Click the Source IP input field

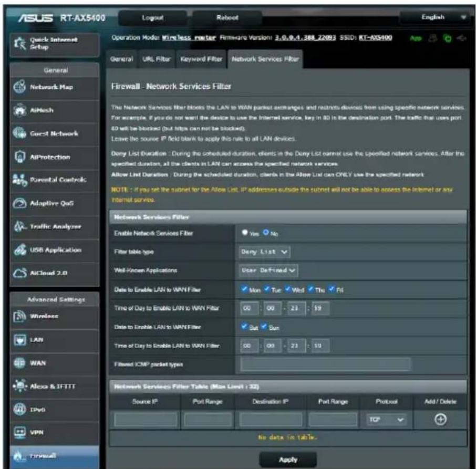[x=146, y=420]
